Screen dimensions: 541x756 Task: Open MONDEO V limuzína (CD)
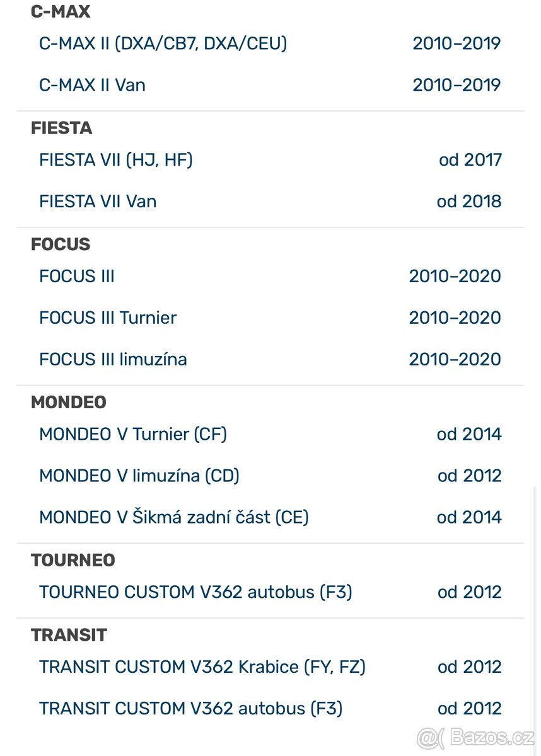click(x=139, y=476)
